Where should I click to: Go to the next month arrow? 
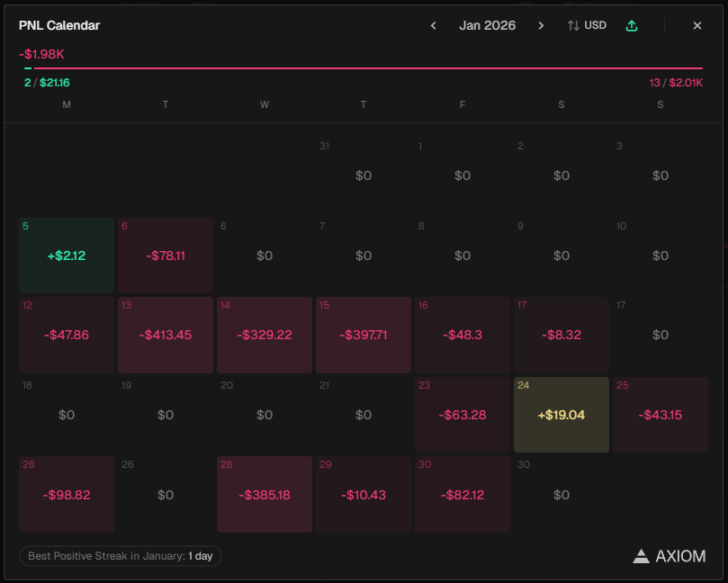[x=541, y=25]
